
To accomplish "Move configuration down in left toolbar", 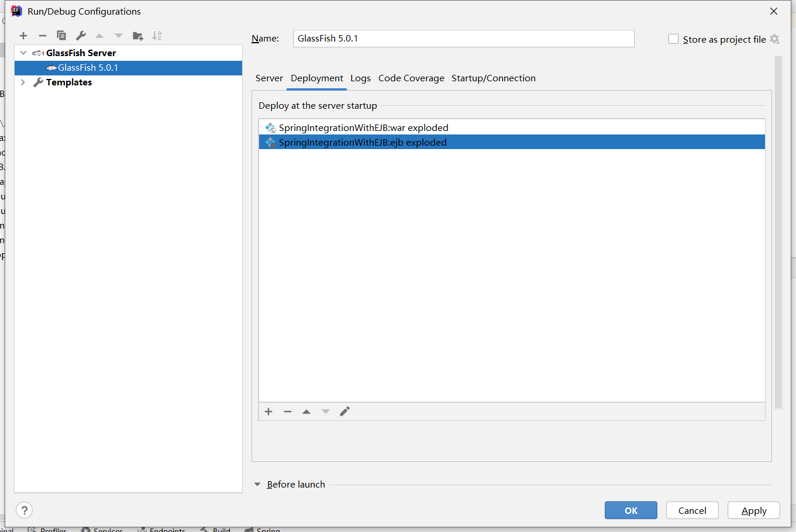I will (119, 36).
